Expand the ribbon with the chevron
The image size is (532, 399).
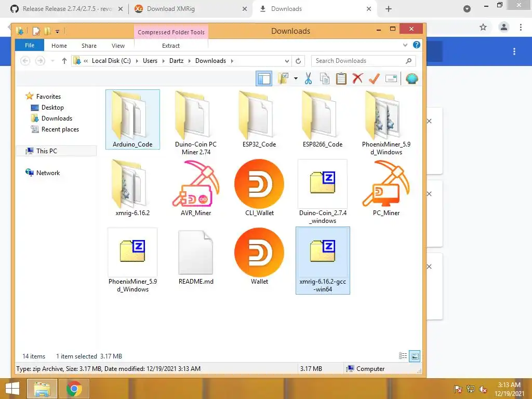coord(405,45)
